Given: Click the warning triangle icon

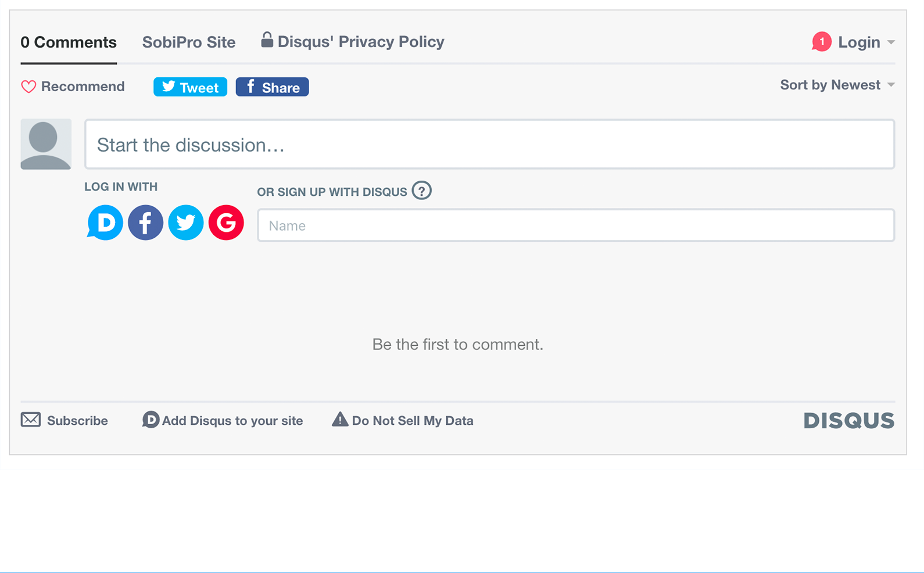Looking at the screenshot, I should point(339,419).
